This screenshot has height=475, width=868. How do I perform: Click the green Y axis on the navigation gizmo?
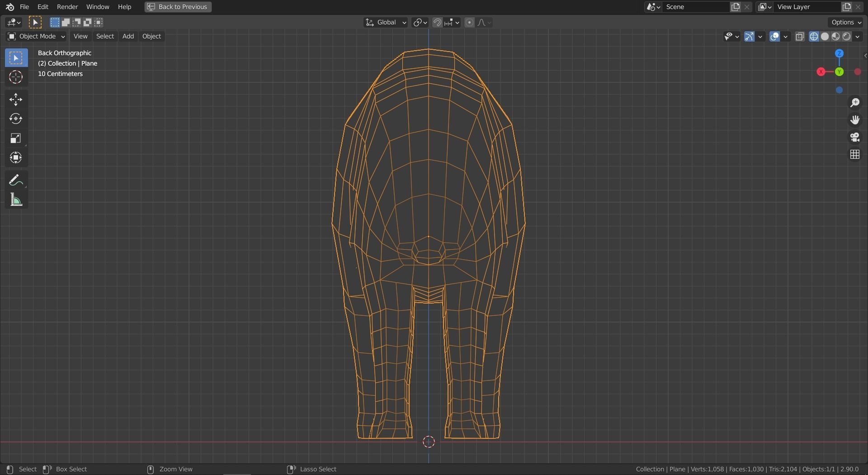point(840,72)
